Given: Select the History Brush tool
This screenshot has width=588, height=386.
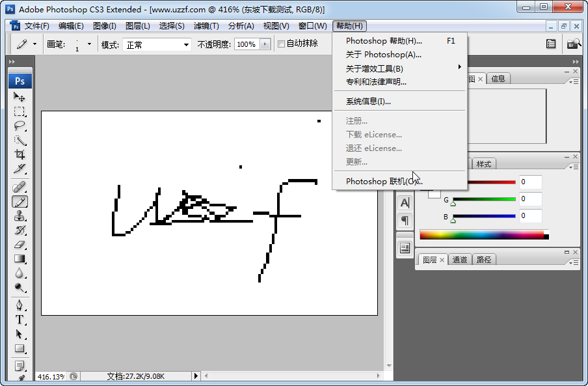Looking at the screenshot, I should (x=20, y=230).
